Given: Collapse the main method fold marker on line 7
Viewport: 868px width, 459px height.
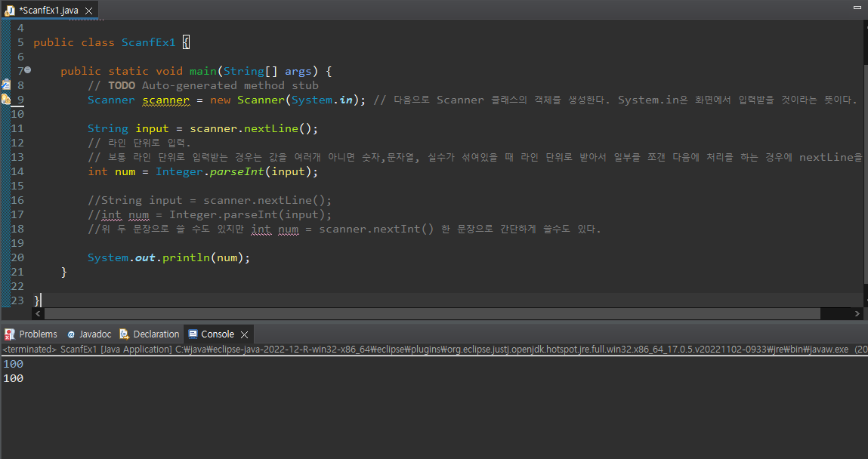Looking at the screenshot, I should pos(27,70).
